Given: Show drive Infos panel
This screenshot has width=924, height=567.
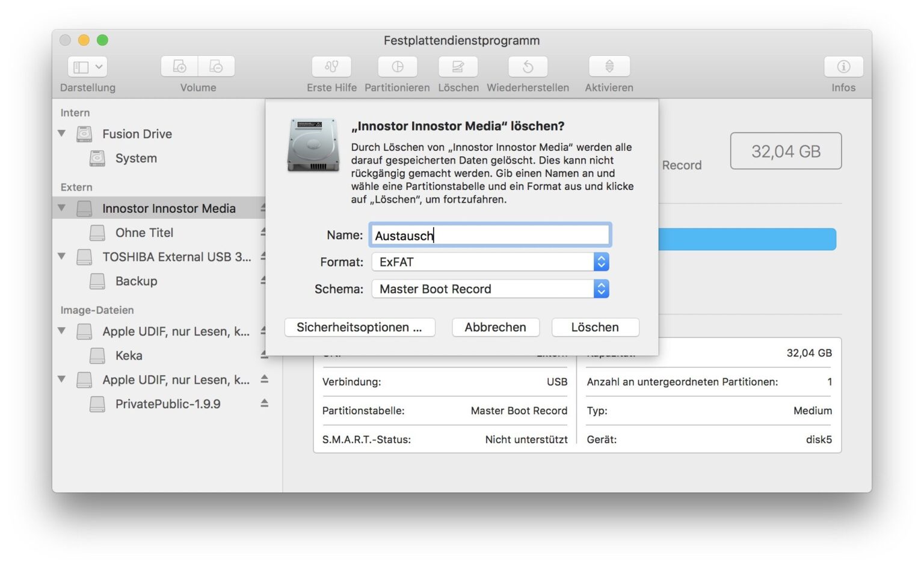Looking at the screenshot, I should point(843,66).
